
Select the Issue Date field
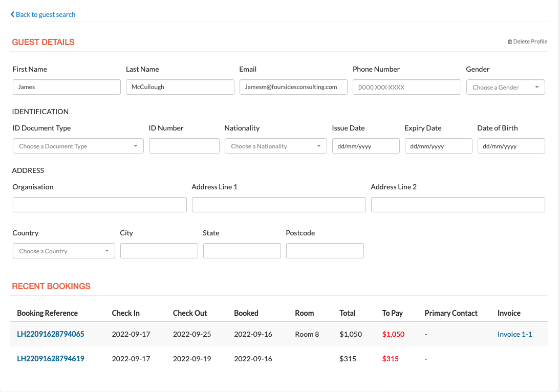click(x=365, y=146)
